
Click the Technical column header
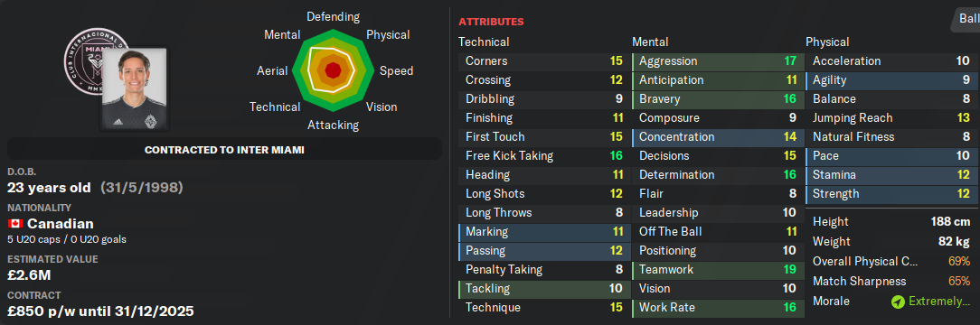pos(484,42)
